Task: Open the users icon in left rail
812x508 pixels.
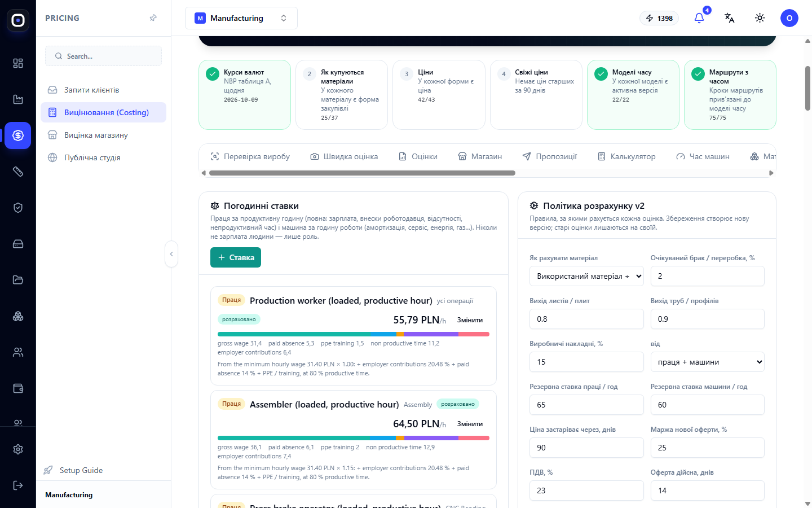Action: tap(18, 352)
